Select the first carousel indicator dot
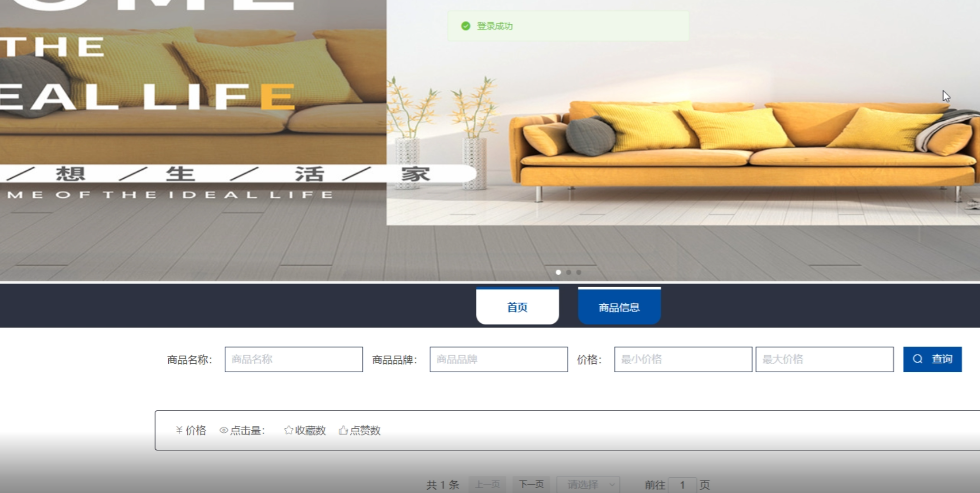The image size is (980, 493). (558, 272)
